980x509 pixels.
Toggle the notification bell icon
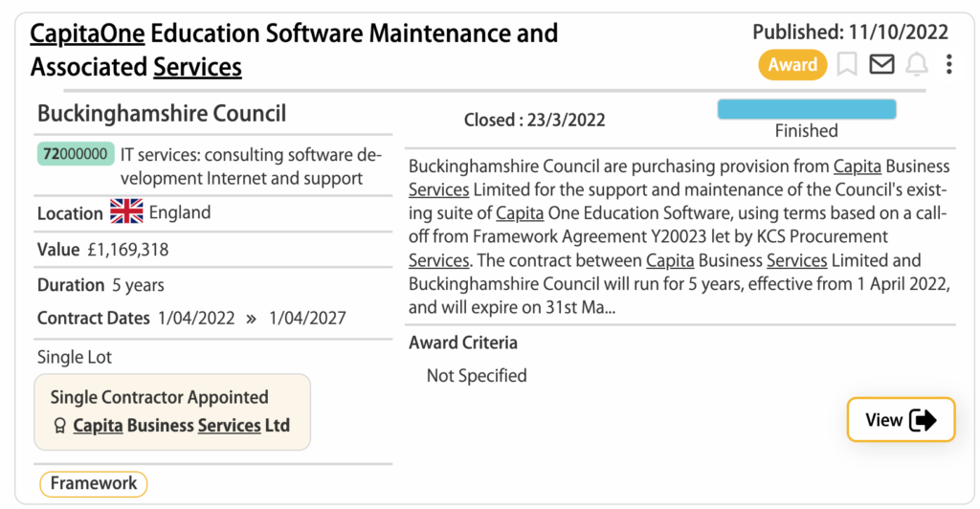[917, 64]
